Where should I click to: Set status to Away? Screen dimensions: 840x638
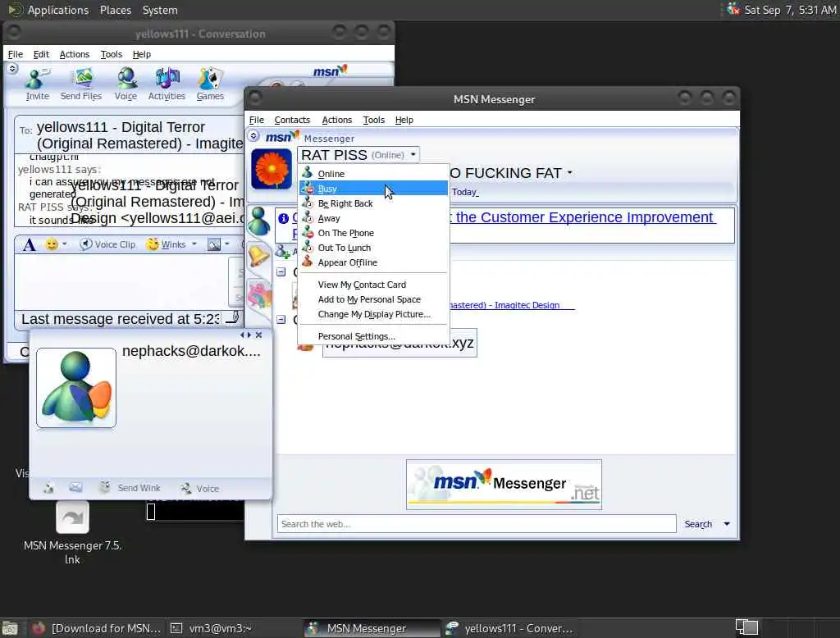[x=373, y=218]
